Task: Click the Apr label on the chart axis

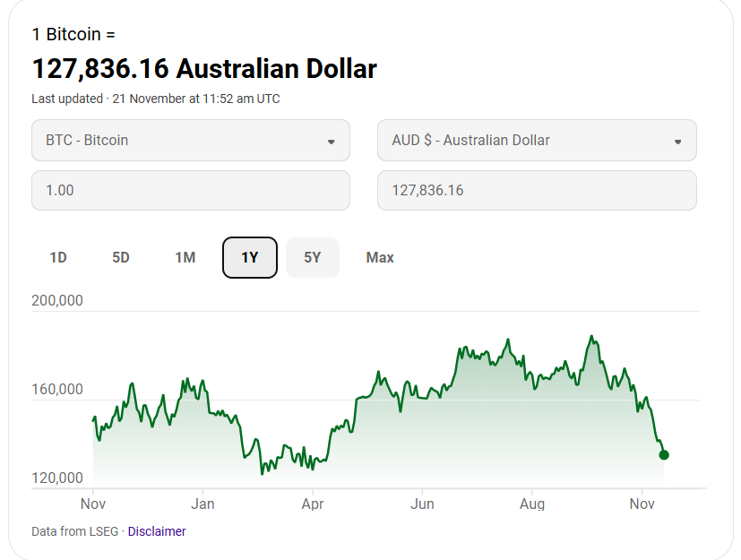Action: (313, 504)
